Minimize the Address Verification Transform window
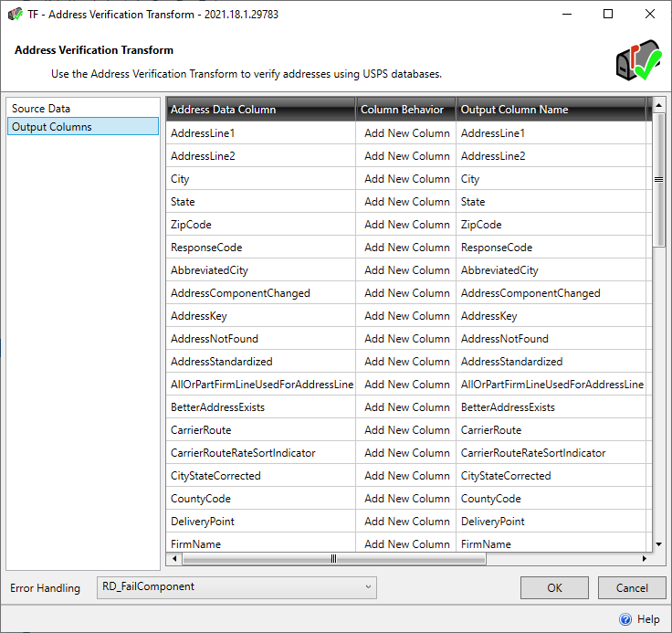672x633 pixels. tap(567, 14)
